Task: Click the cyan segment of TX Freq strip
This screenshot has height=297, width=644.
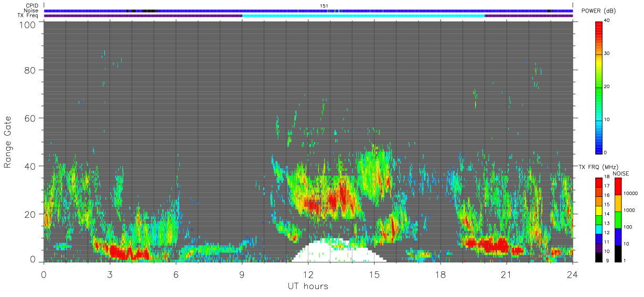Action: pyautogui.click(x=363, y=16)
